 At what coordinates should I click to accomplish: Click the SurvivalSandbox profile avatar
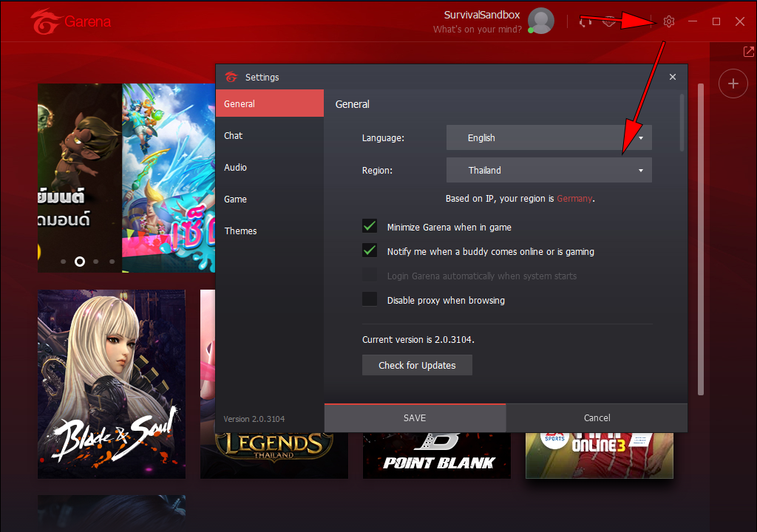(x=540, y=21)
